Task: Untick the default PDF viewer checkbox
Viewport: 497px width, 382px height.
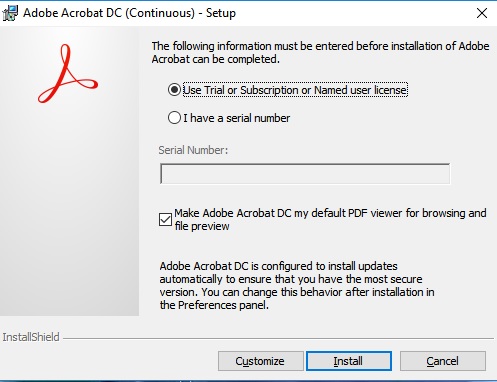Action: coord(165,220)
